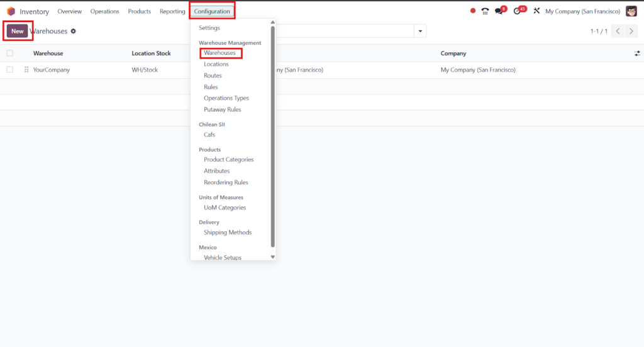
Task: Sort by the Warehouse column header
Action: coord(48,53)
